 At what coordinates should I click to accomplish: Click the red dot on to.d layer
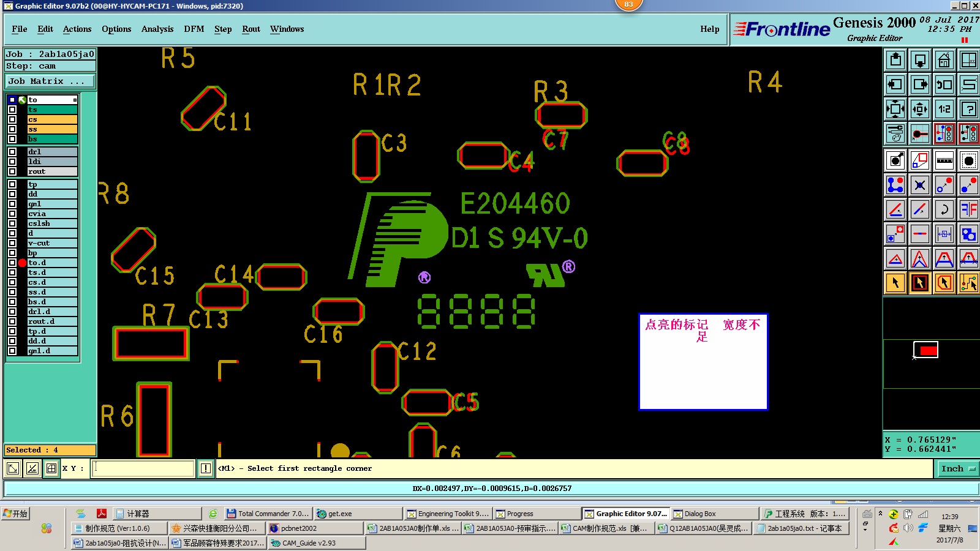click(22, 263)
